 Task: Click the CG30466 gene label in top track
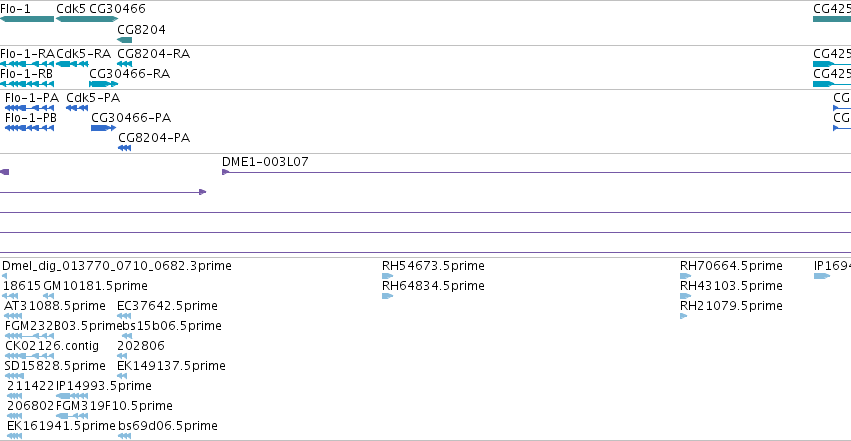point(117,9)
